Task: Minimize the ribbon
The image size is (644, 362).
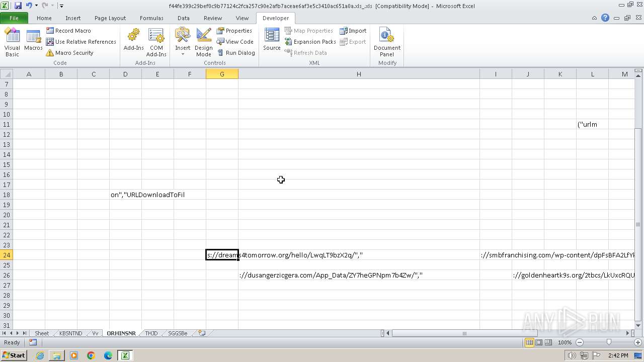Action: (x=595, y=18)
